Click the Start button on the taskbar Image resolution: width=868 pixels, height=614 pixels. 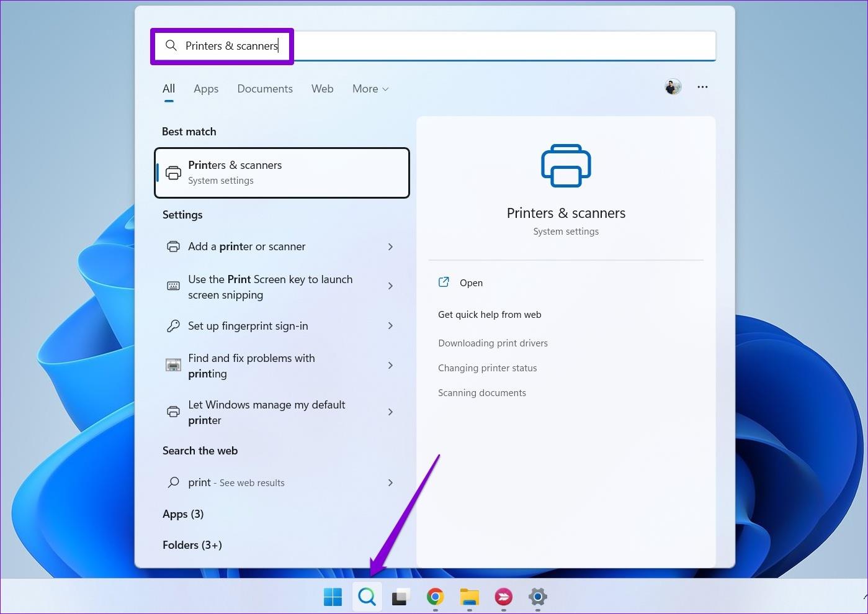[x=333, y=597]
